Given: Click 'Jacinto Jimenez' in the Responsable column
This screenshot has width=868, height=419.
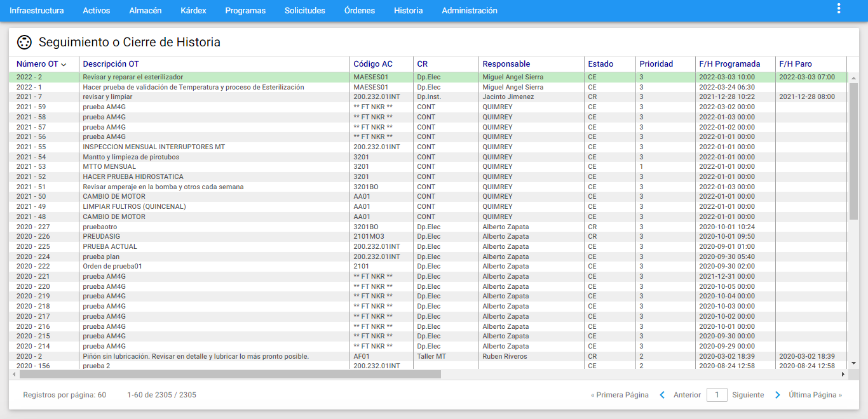Looking at the screenshot, I should pos(508,97).
